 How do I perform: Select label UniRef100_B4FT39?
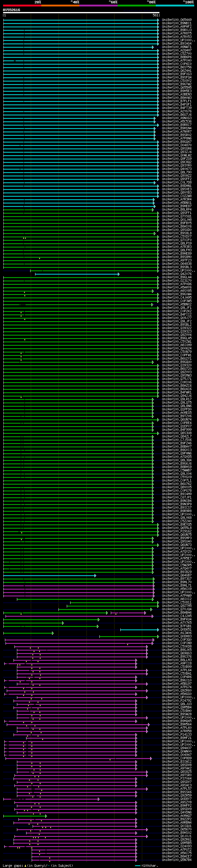pyautogui.click(x=177, y=108)
